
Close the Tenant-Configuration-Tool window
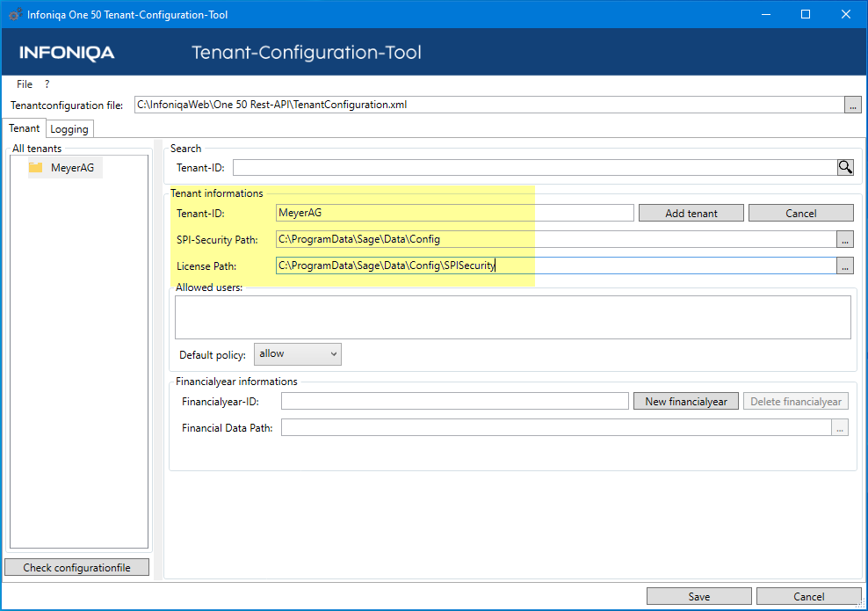[x=846, y=14]
